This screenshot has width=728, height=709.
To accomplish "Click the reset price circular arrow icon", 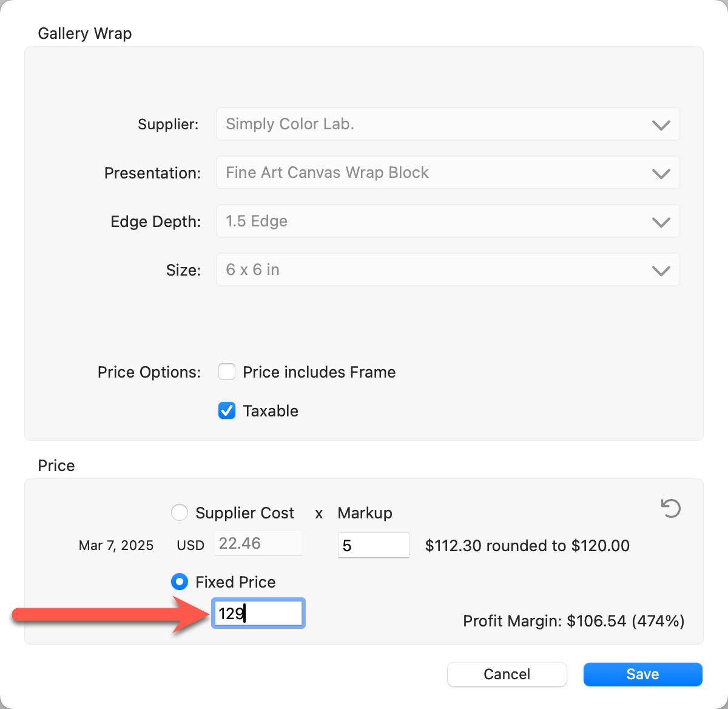I will (670, 508).
